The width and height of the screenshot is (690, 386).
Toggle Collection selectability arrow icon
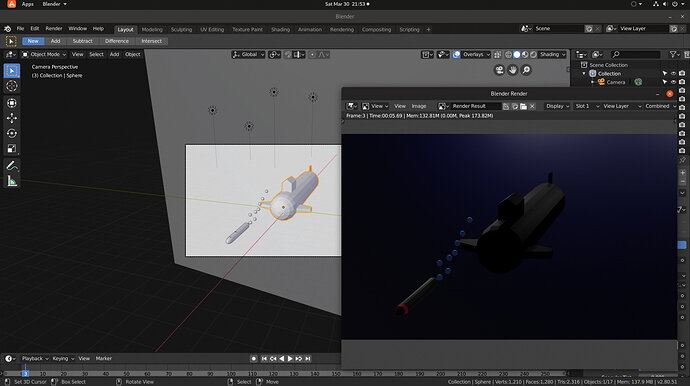665,74
